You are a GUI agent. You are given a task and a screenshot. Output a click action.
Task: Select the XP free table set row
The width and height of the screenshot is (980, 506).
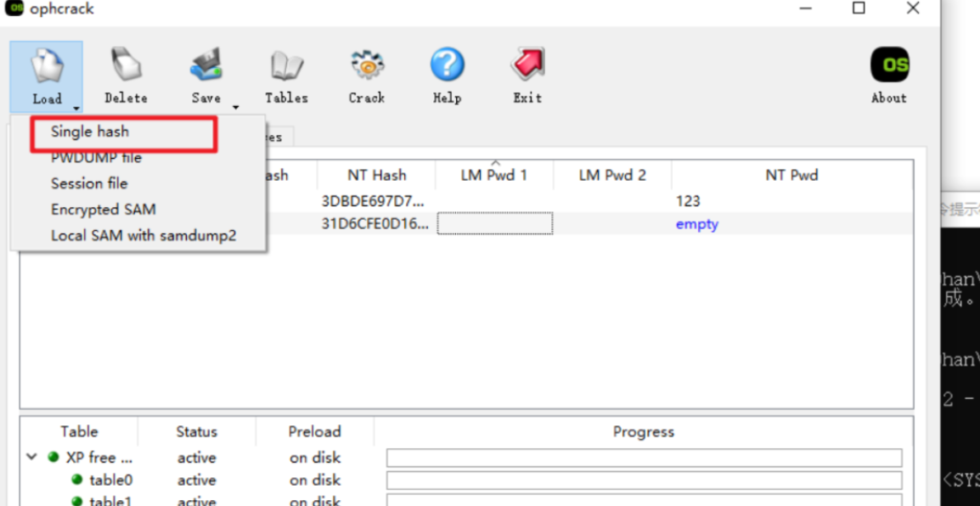[466, 458]
